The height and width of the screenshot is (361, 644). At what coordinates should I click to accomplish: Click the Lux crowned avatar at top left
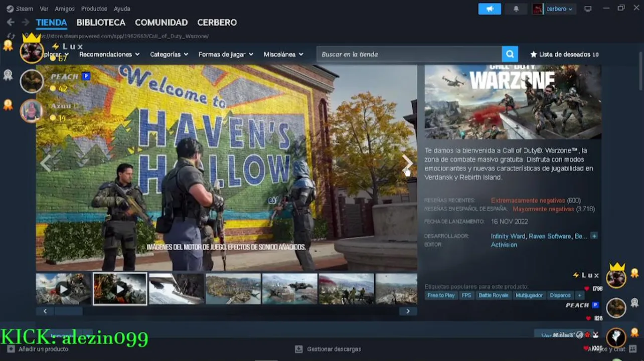tap(32, 51)
